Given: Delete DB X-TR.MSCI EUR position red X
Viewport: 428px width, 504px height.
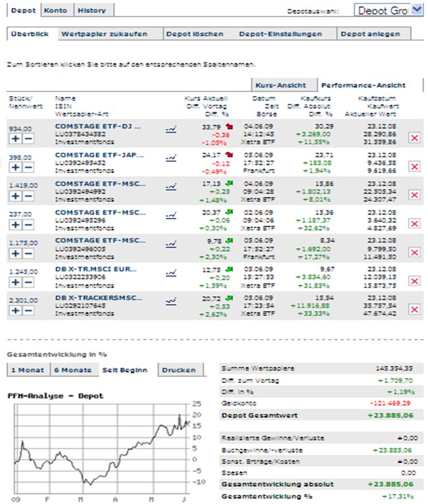Looking at the screenshot, I should [x=415, y=281].
